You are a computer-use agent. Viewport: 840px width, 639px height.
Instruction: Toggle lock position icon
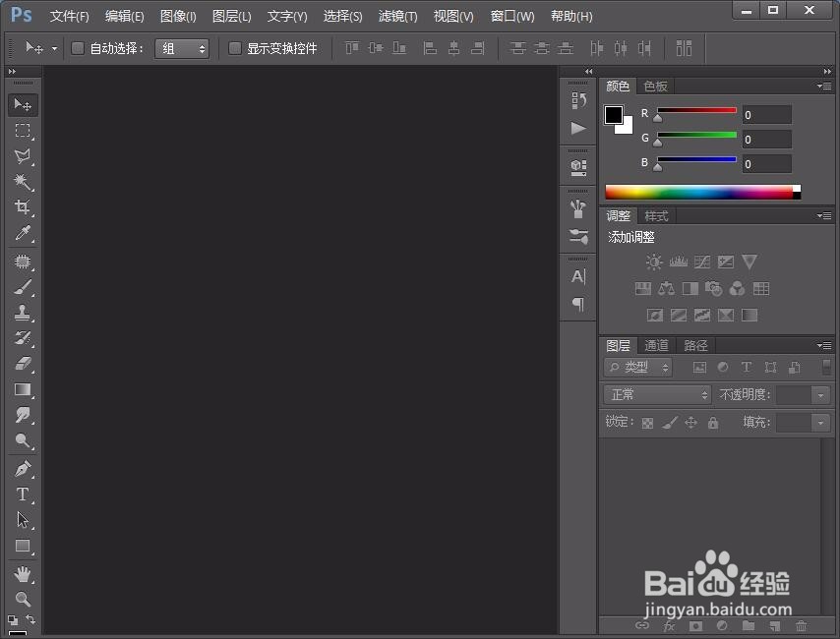click(691, 423)
